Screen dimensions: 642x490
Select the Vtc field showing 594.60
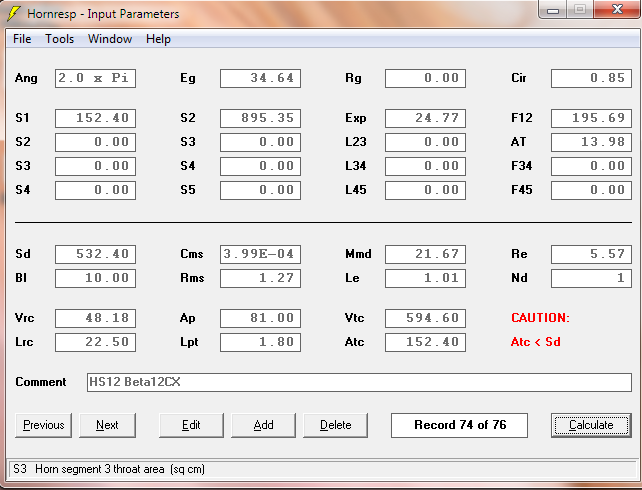pos(425,318)
